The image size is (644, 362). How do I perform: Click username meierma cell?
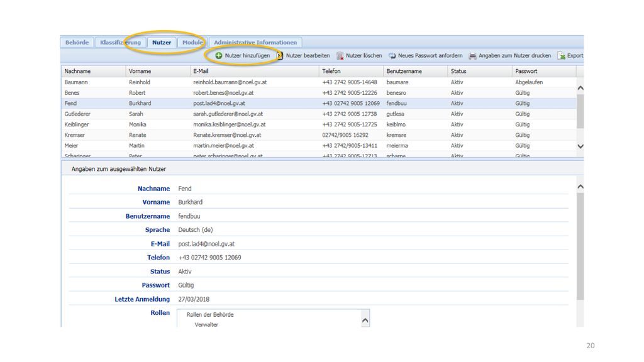(x=397, y=146)
